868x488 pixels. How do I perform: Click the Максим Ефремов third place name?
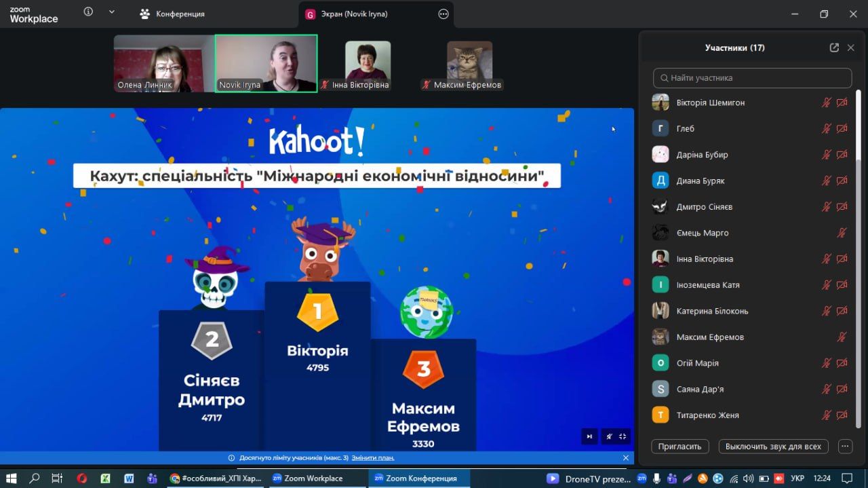[423, 417]
